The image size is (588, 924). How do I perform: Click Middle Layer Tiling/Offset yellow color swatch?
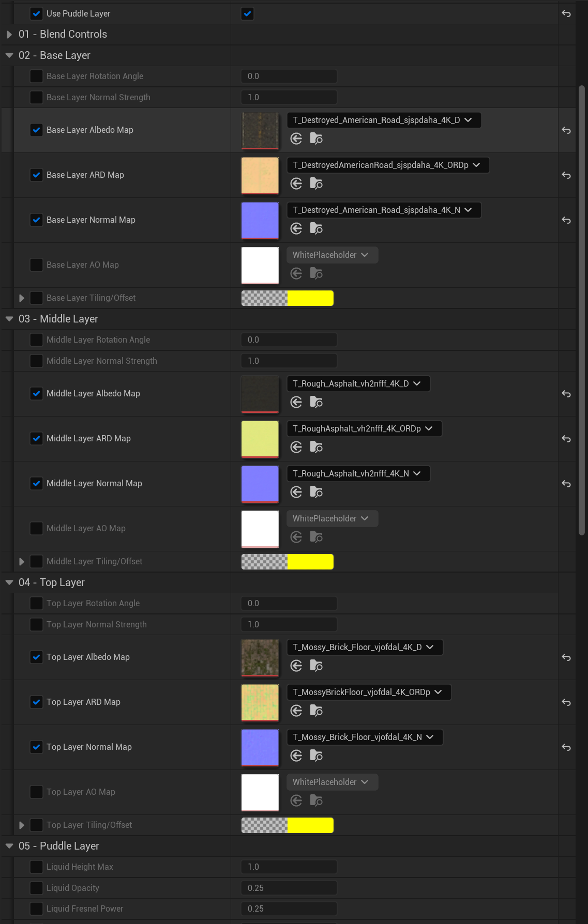pyautogui.click(x=310, y=562)
